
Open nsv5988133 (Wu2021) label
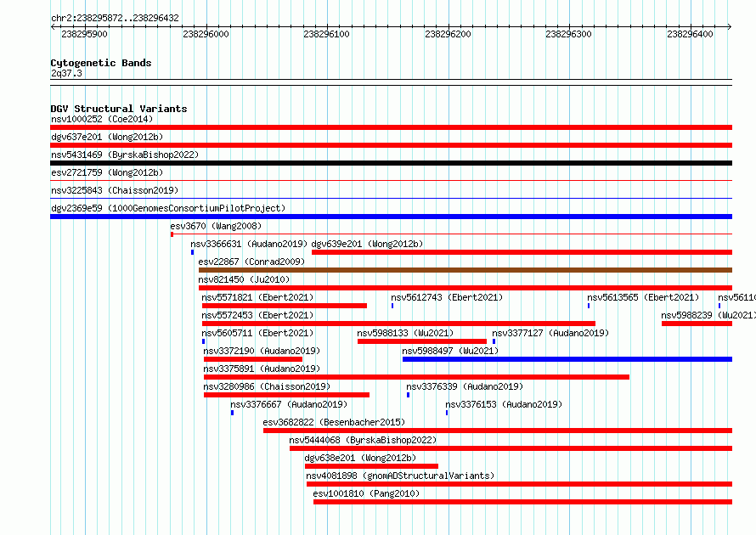pyautogui.click(x=405, y=333)
